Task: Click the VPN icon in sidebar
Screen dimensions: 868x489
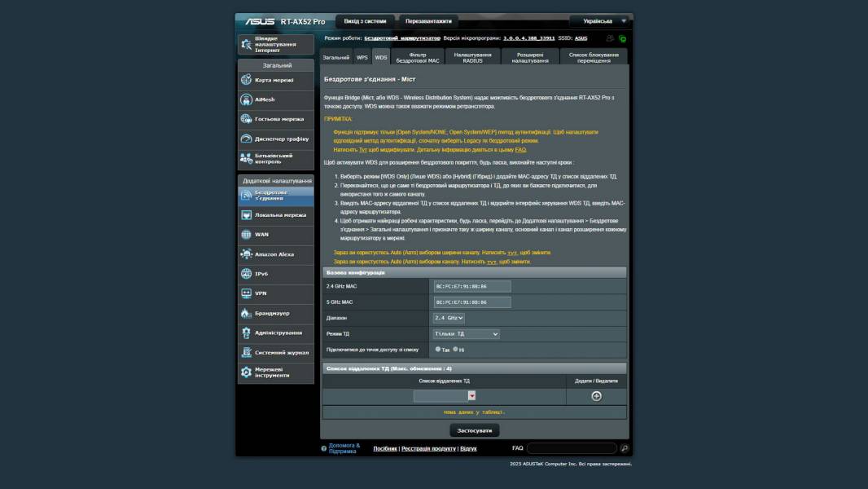Action: [247, 293]
